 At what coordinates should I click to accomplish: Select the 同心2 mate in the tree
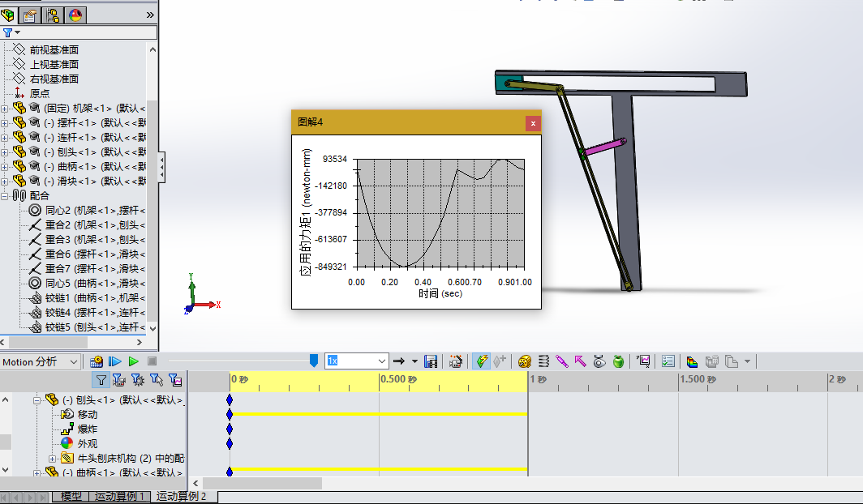(95, 211)
